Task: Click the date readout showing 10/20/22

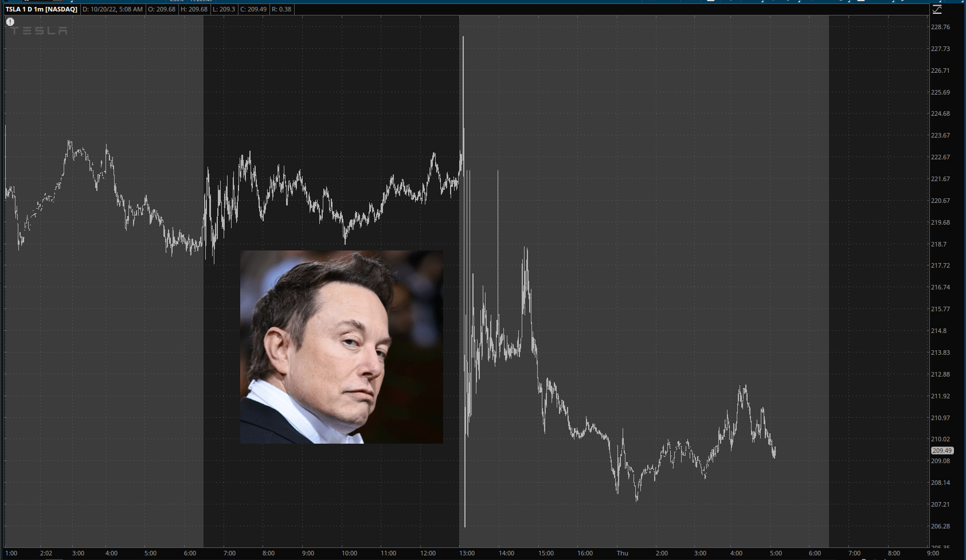Action: (112, 9)
